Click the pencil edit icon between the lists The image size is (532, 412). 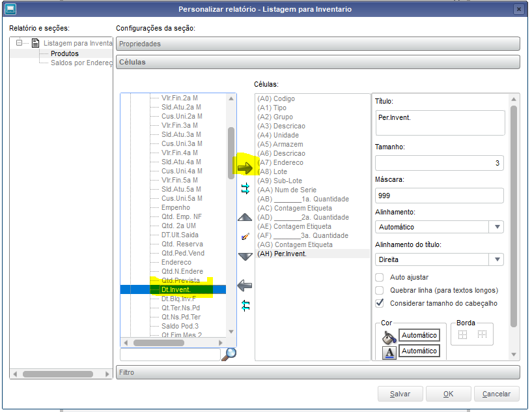pos(245,237)
